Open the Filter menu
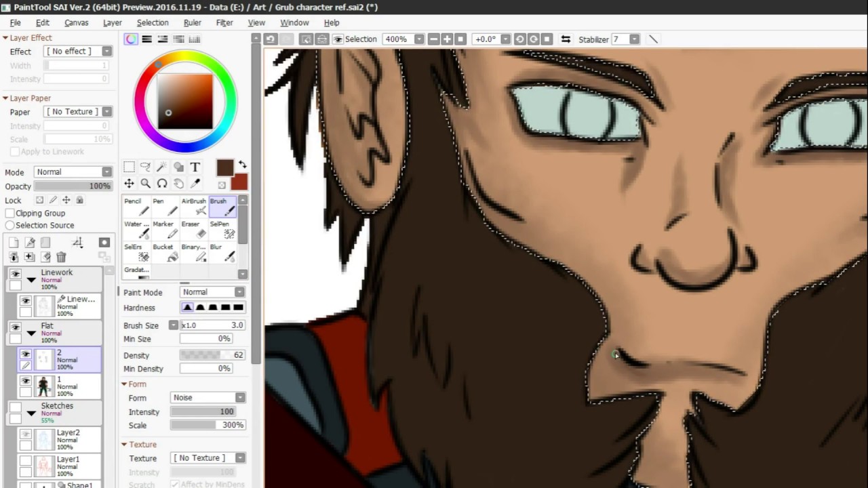 224,22
